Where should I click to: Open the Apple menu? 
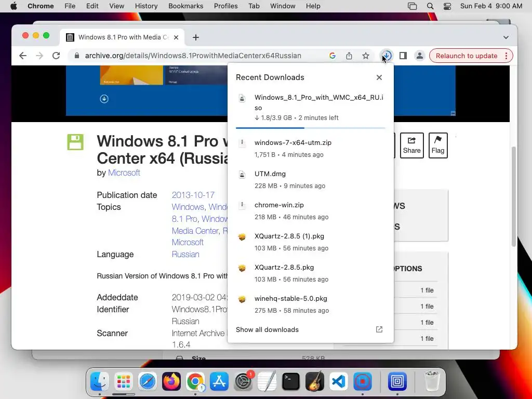coord(14,6)
